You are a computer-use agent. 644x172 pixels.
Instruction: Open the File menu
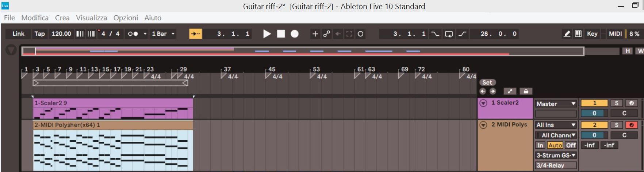9,17
